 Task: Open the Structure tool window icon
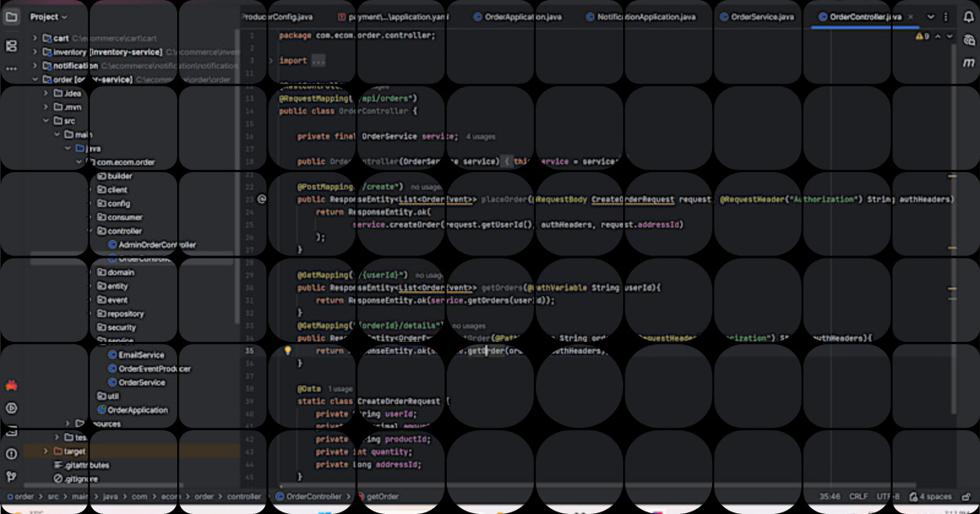(11, 47)
